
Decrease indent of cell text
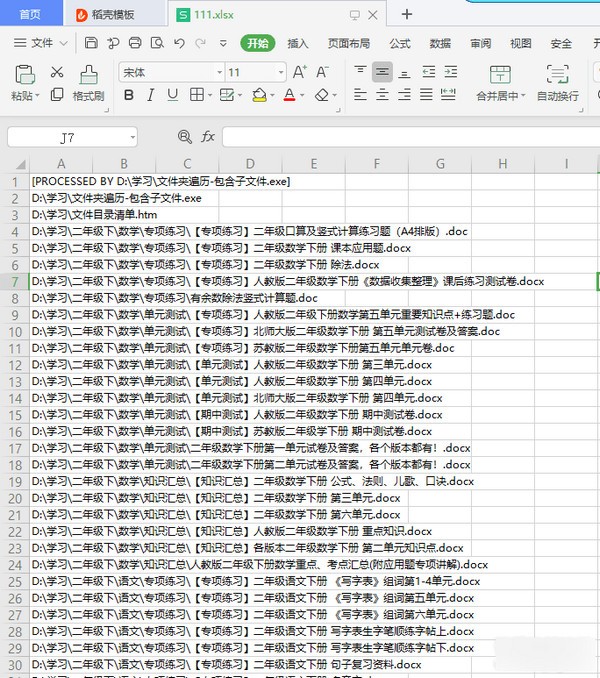[x=429, y=72]
